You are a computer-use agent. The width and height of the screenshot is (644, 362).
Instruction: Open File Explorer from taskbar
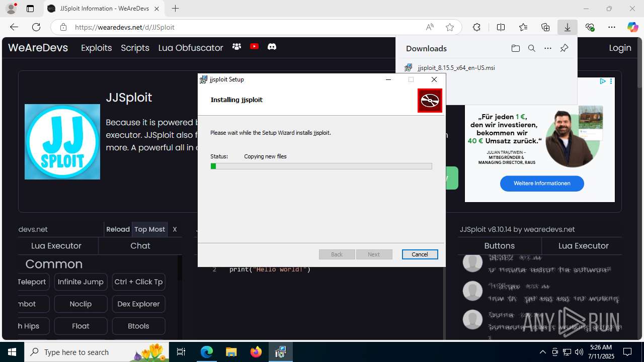click(231, 352)
